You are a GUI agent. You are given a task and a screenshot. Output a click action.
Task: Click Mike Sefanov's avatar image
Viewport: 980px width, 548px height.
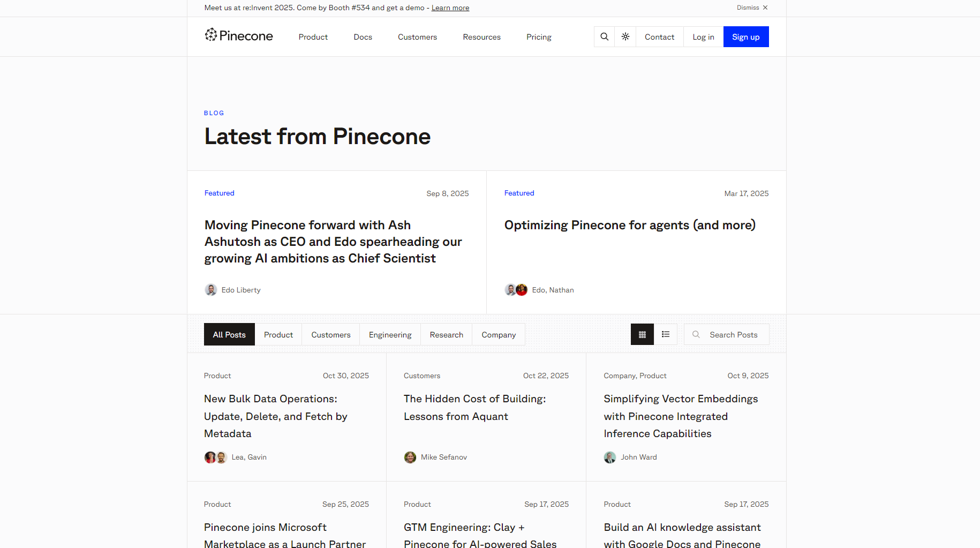[x=410, y=457]
